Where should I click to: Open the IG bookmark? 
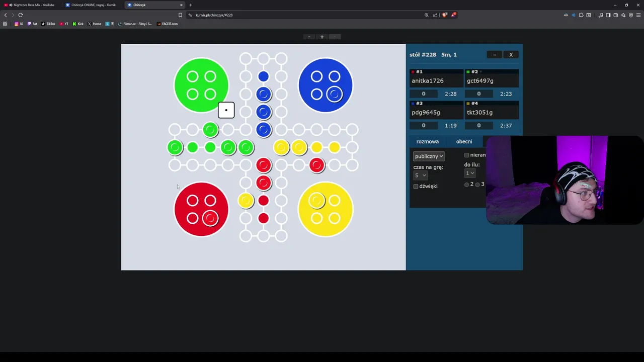click(x=19, y=24)
